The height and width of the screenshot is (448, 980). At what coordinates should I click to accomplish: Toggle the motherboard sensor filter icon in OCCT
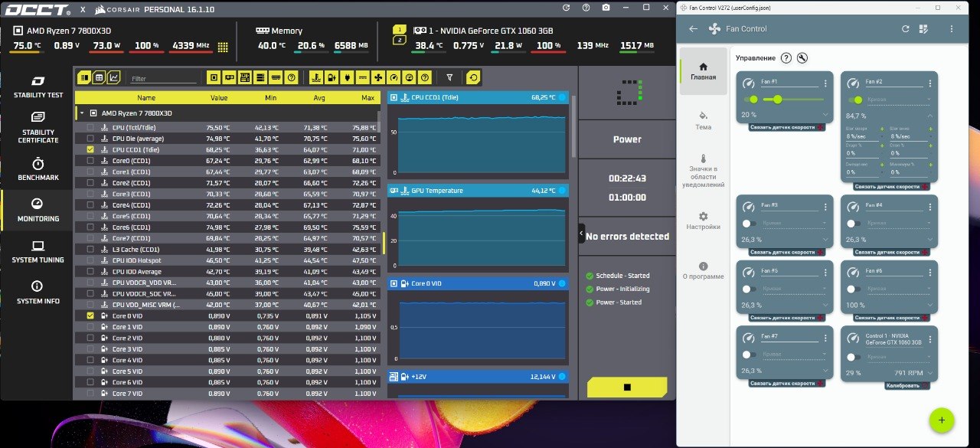point(245,77)
